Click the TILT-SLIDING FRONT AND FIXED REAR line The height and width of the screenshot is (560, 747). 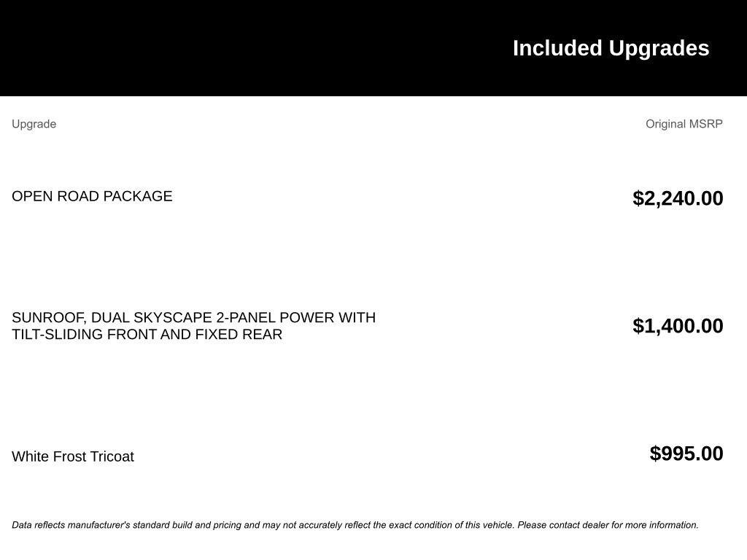tap(147, 335)
